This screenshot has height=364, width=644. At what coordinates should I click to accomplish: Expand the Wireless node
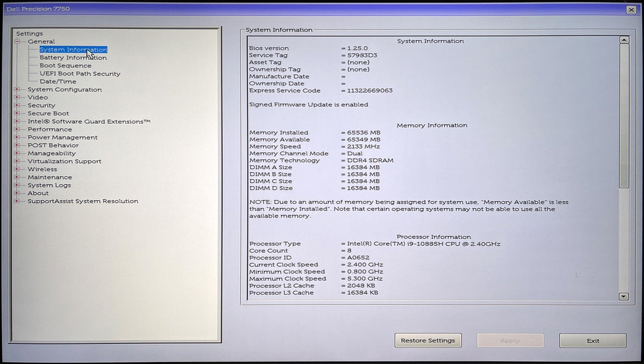[17, 169]
